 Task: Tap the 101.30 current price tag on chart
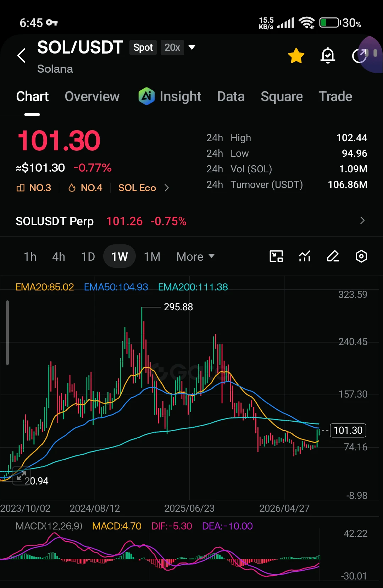pos(348,430)
